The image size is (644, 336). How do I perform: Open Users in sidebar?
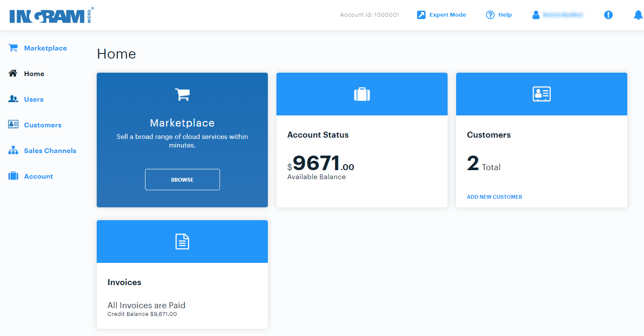pos(34,100)
